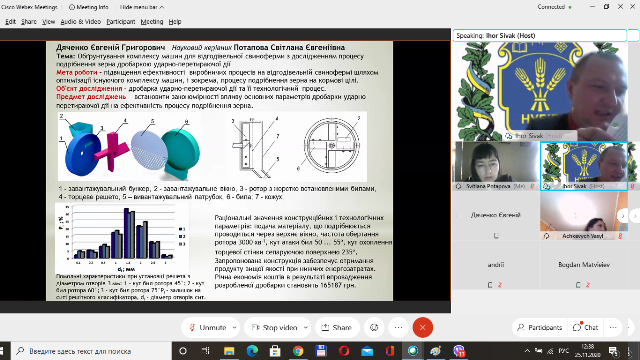Unmute the microphone
Screen dimensions: 640x360
click(208, 327)
